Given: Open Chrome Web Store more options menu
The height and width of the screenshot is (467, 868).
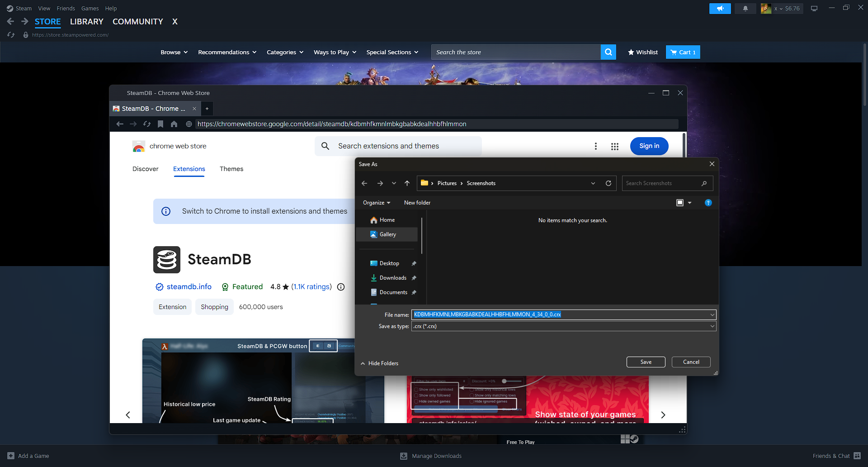Looking at the screenshot, I should pyautogui.click(x=596, y=146).
